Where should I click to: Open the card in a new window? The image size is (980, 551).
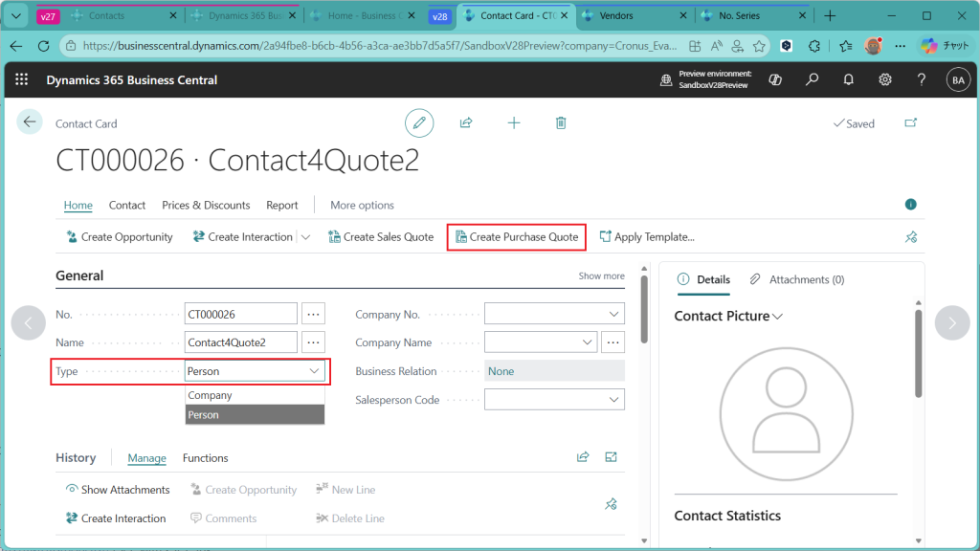click(910, 123)
